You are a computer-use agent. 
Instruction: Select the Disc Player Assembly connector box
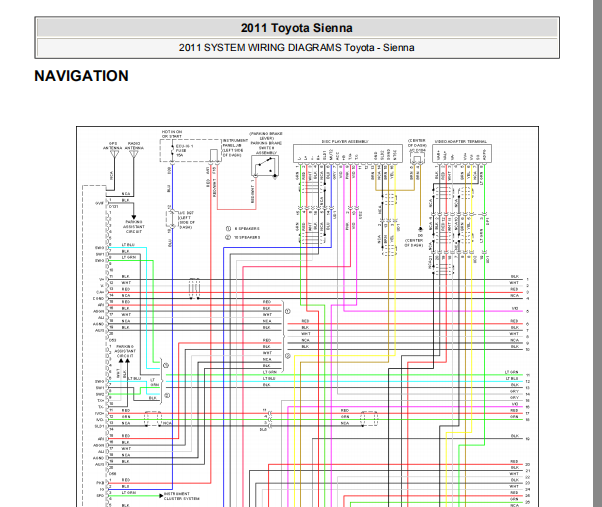click(348, 154)
